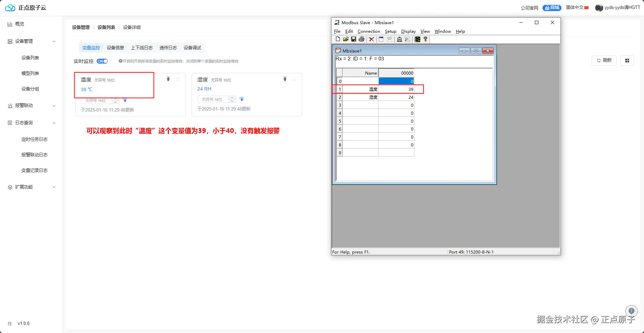Open View menu in Modbus Slave
The width and height of the screenshot is (644, 333).
pos(425,31)
